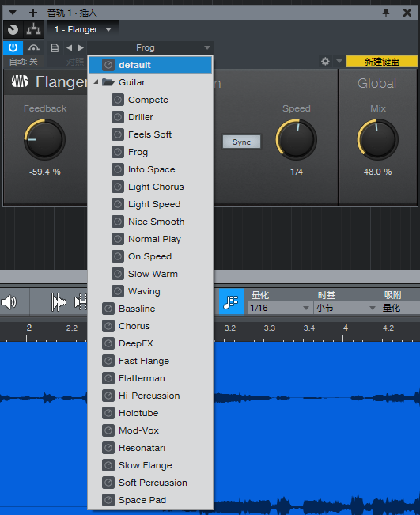Collapse the Guitar preset folder
This screenshot has width=420, height=515.
click(x=96, y=82)
